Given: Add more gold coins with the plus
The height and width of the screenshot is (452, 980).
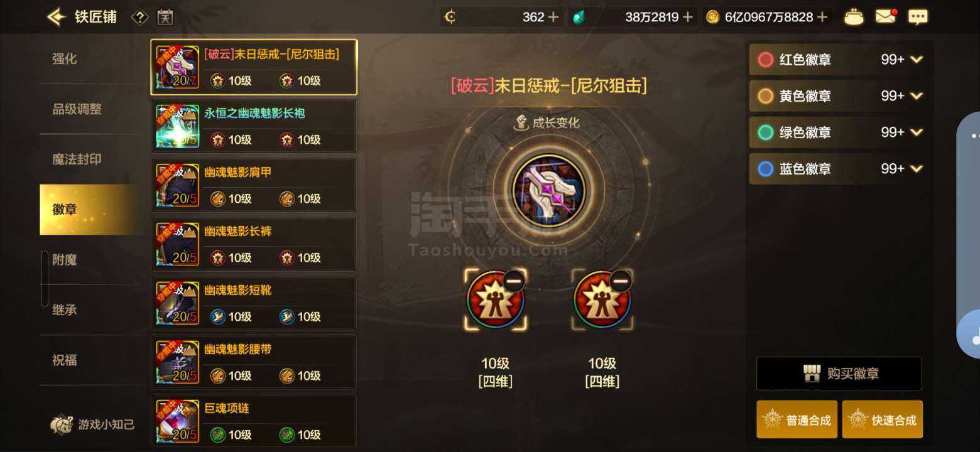Looking at the screenshot, I should pos(822,17).
